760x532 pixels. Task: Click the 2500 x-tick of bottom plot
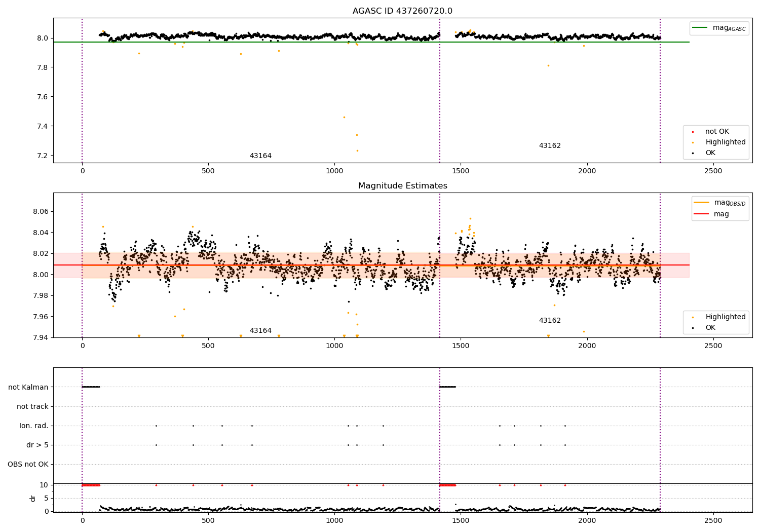point(713,520)
